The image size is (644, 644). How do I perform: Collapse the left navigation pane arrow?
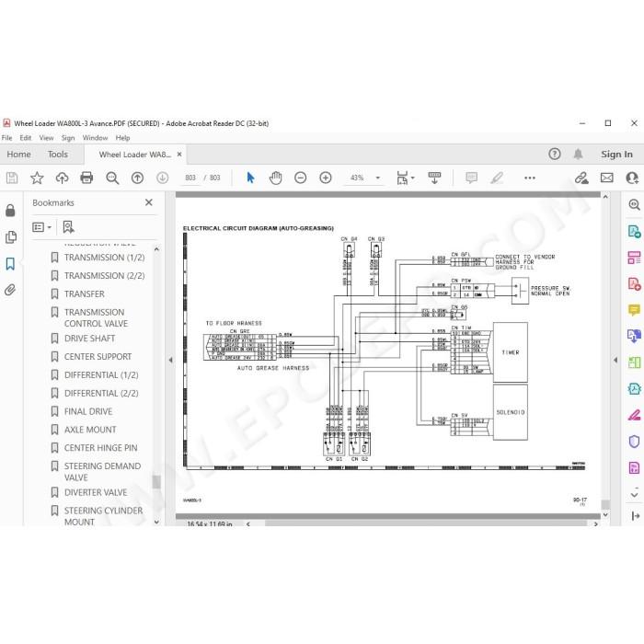tap(170, 360)
